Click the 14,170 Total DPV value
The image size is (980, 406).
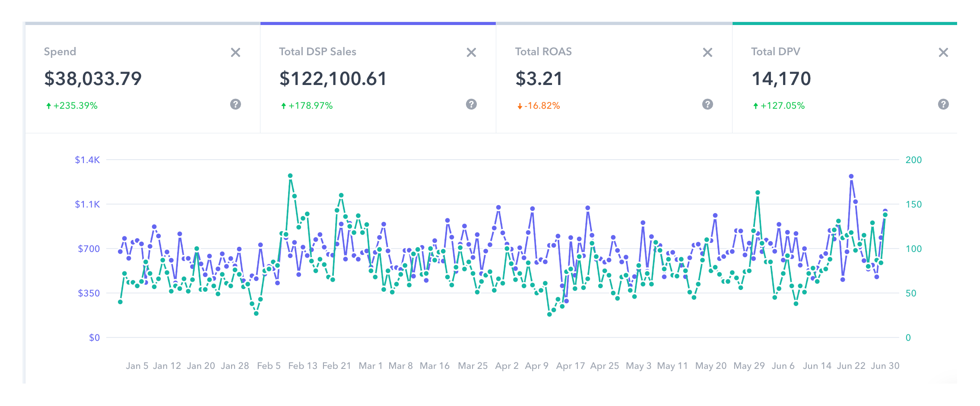781,79
